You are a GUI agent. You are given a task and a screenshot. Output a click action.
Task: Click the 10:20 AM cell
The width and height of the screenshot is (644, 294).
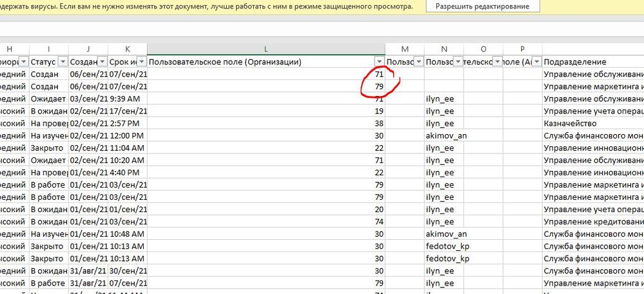coord(128,160)
